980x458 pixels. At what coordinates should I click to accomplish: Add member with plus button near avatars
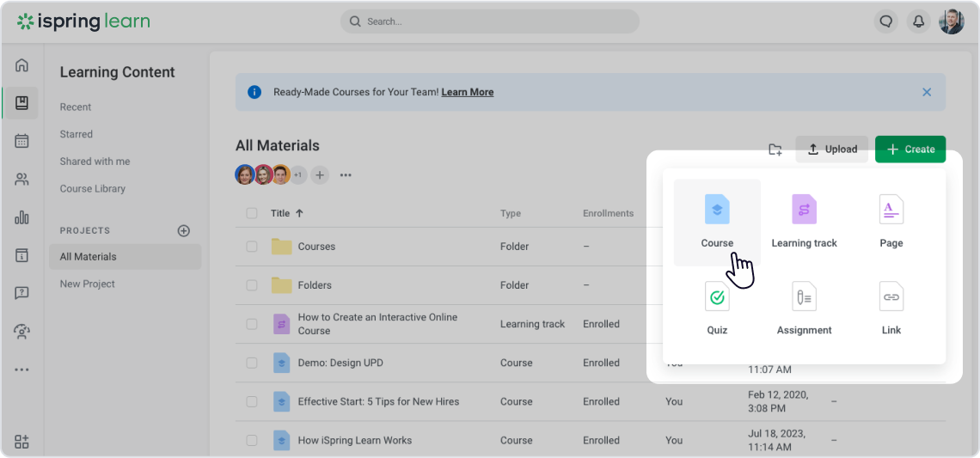[x=320, y=175]
